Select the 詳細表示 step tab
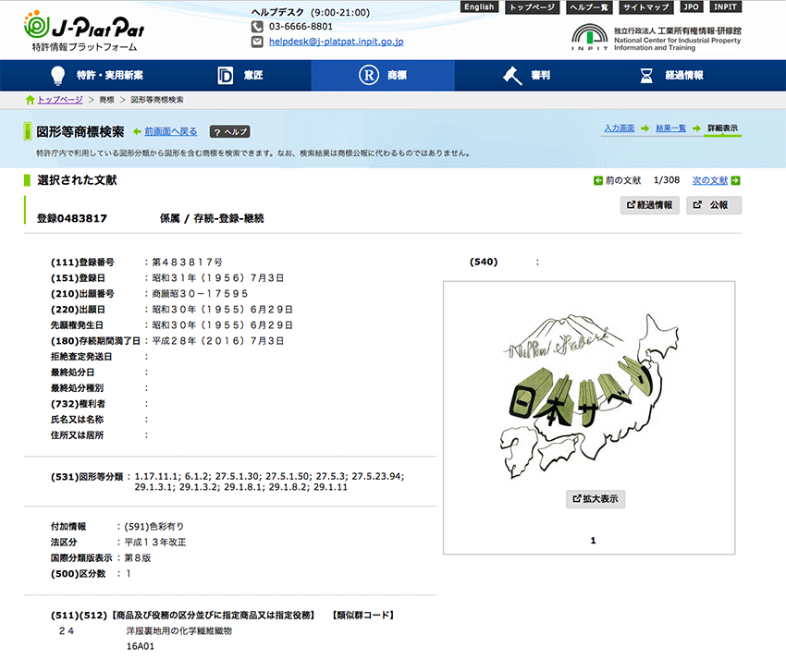The image size is (786, 672). click(723, 128)
